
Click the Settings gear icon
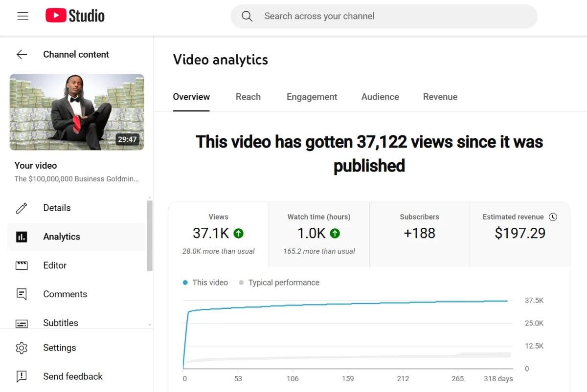pos(22,348)
